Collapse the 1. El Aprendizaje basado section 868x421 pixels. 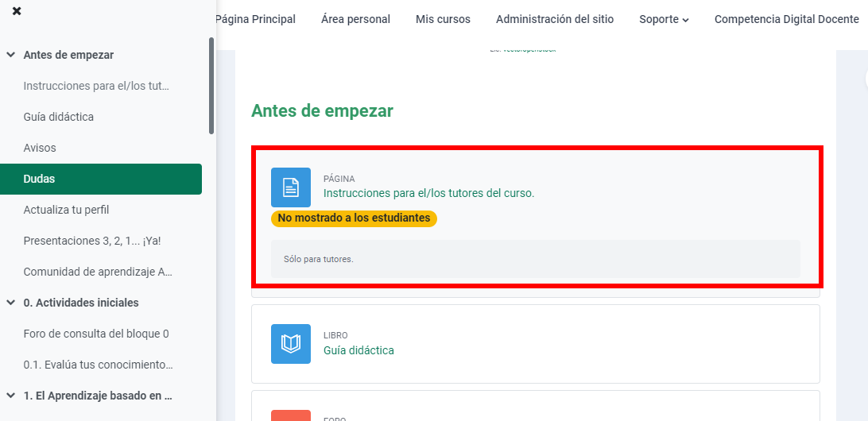pos(10,396)
